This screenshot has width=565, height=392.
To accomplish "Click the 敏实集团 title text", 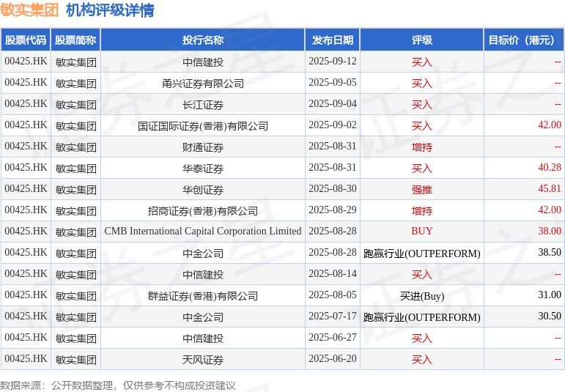I will coord(29,10).
